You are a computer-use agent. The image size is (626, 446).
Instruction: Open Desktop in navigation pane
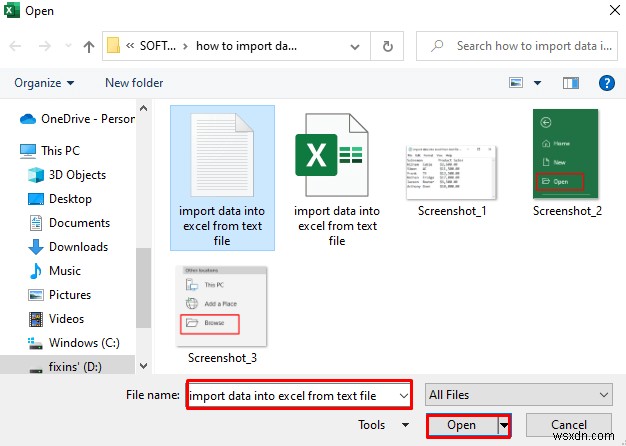(x=59, y=199)
